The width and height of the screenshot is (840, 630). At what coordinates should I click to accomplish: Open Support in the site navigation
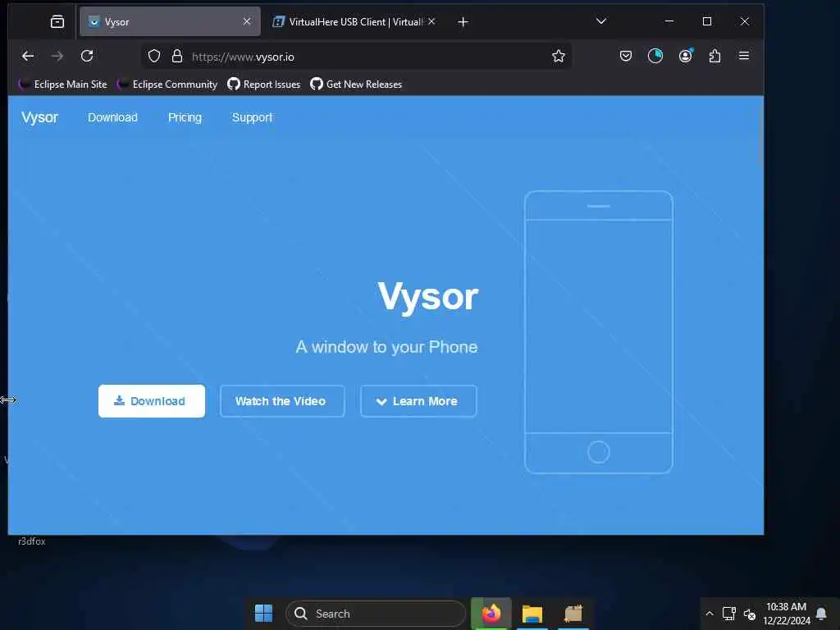[253, 117]
